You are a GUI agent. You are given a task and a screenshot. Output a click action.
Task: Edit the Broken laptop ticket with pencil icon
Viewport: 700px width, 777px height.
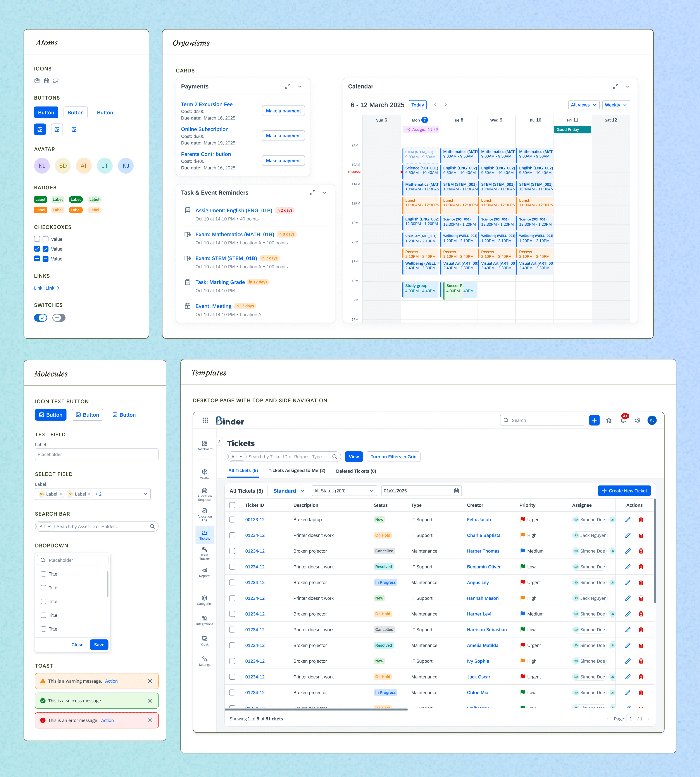[628, 520]
